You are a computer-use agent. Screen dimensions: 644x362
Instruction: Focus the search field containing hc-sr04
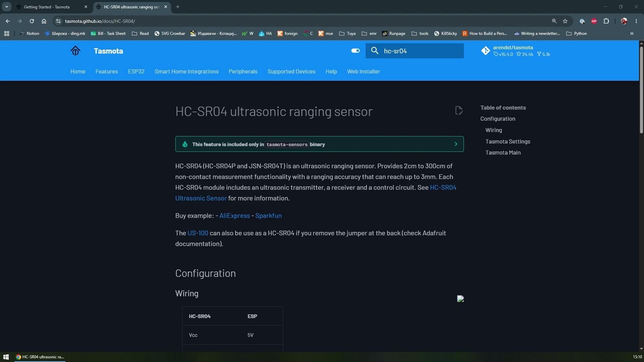click(x=415, y=51)
